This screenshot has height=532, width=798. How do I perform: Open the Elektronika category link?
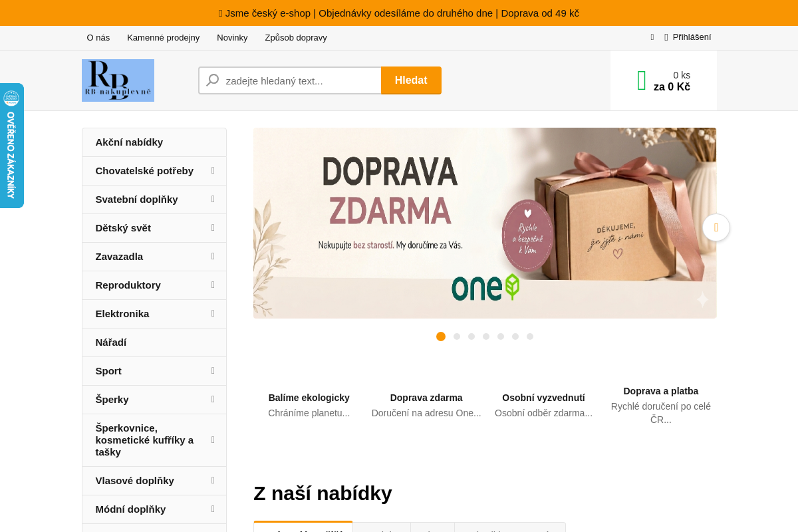coord(122,314)
